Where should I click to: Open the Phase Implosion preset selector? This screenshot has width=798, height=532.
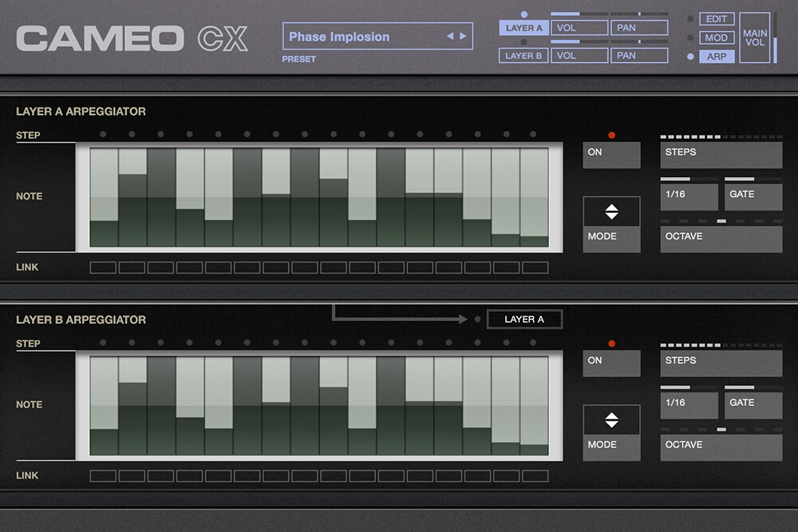pyautogui.click(x=364, y=37)
